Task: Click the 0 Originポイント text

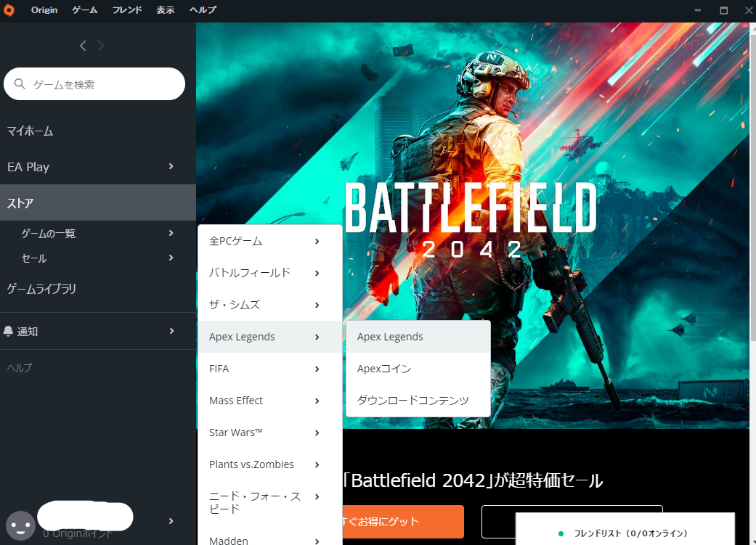Action: click(78, 533)
